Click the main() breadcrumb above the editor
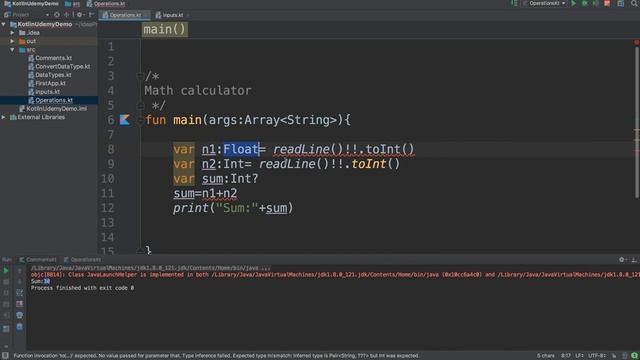Screen dimensions: 640x360 point(164,29)
